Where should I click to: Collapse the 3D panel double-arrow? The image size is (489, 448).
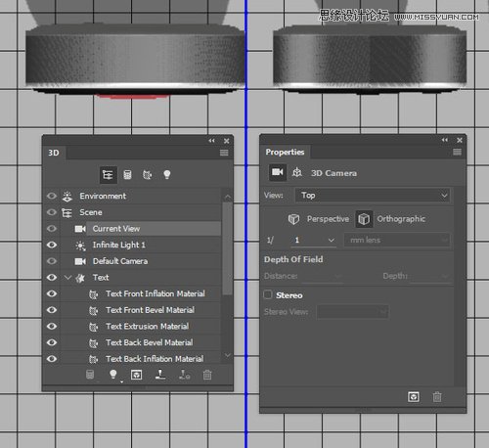pos(212,141)
